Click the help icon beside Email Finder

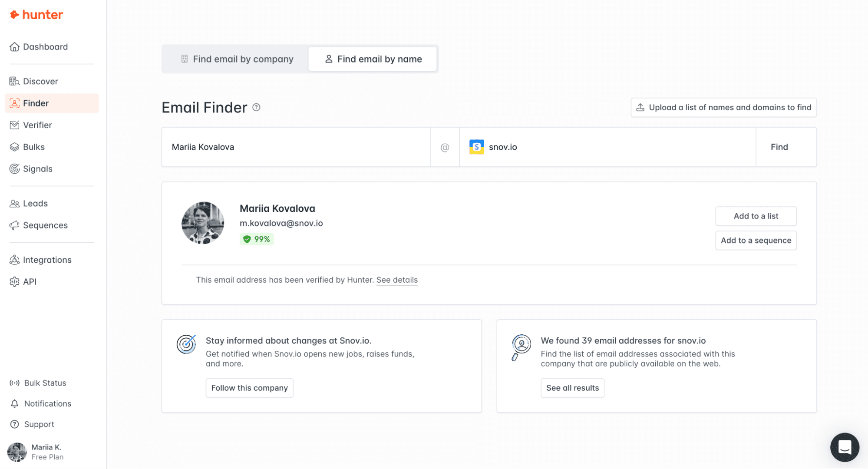(x=256, y=107)
